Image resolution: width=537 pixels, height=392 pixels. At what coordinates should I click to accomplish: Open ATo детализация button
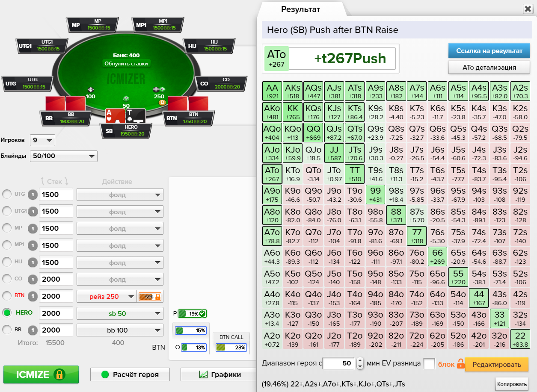coord(490,67)
